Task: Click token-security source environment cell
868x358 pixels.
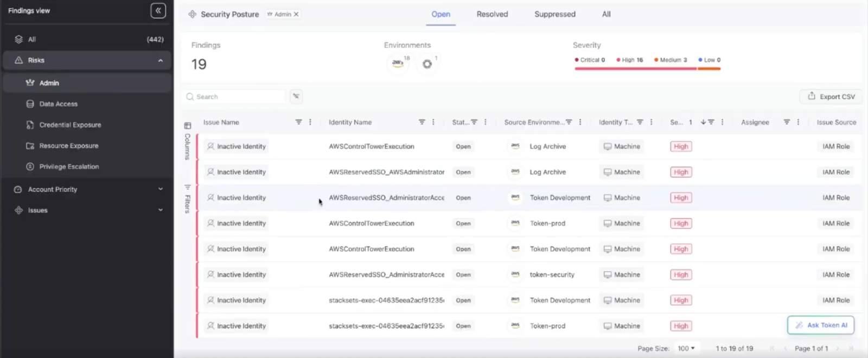Action: click(x=552, y=275)
